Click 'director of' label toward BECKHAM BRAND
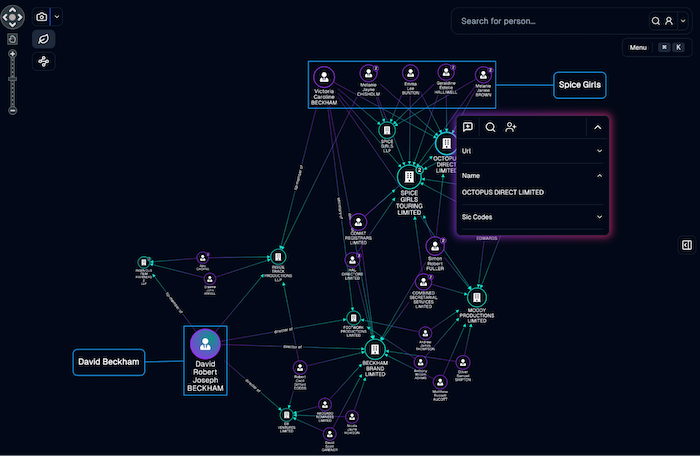The image size is (700, 456). click(292, 347)
